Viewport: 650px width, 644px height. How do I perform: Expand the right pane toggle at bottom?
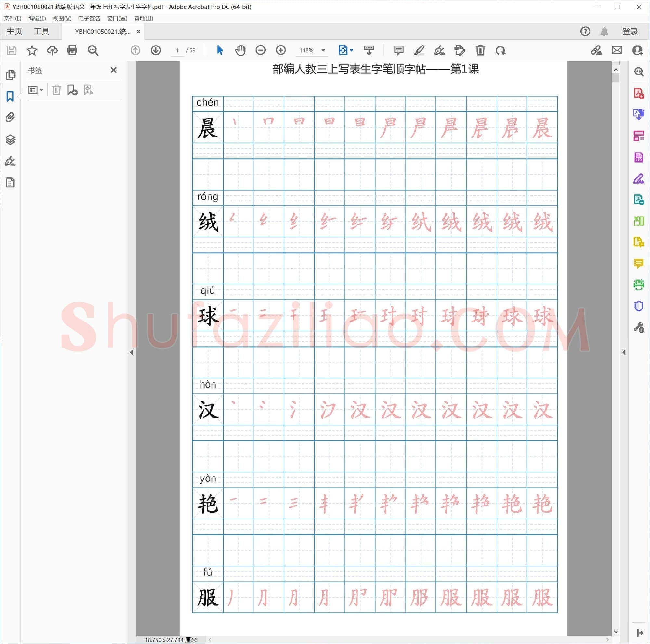pos(640,633)
